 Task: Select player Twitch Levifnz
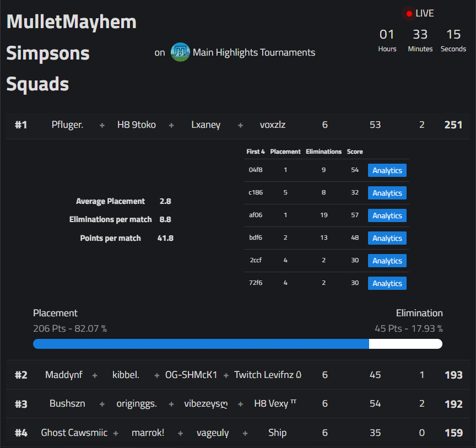tap(267, 375)
